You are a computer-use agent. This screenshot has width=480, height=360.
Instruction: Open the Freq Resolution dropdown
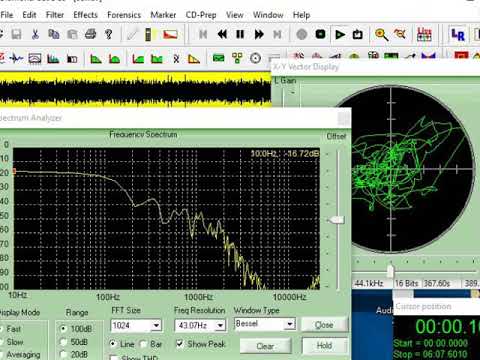tap(220, 325)
